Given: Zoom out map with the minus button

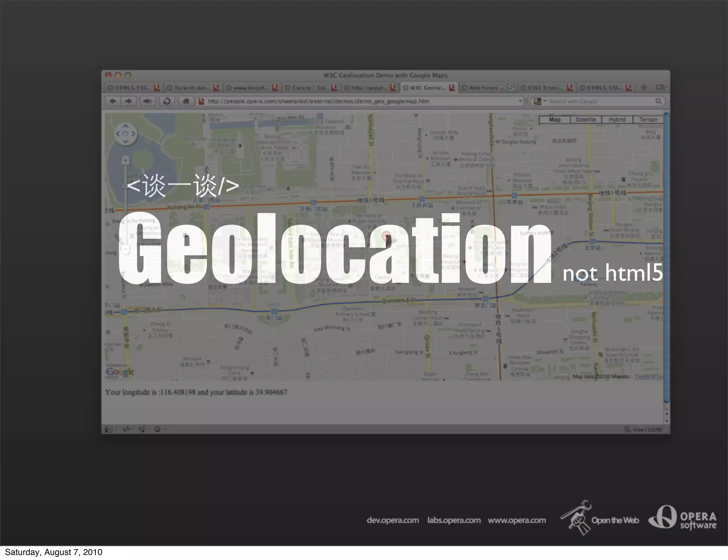Looking at the screenshot, I should 125,249.
